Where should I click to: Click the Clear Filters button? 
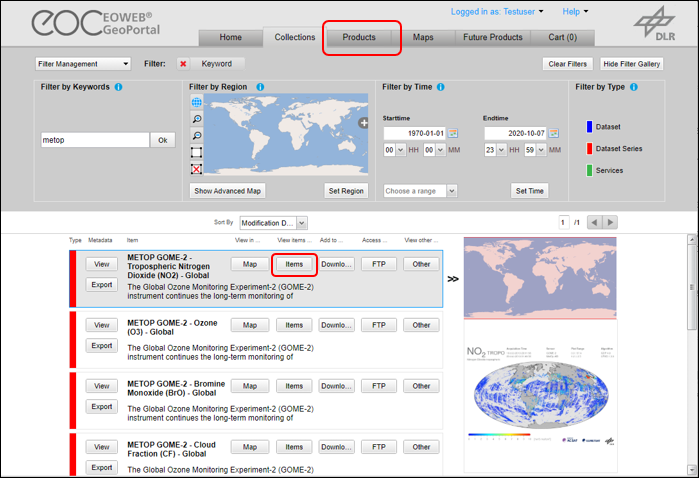pos(567,64)
